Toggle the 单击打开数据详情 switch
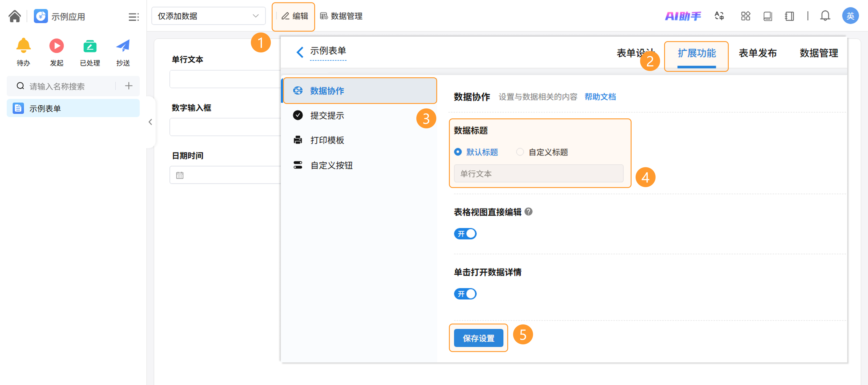Image resolution: width=868 pixels, height=385 pixels. pyautogui.click(x=465, y=294)
